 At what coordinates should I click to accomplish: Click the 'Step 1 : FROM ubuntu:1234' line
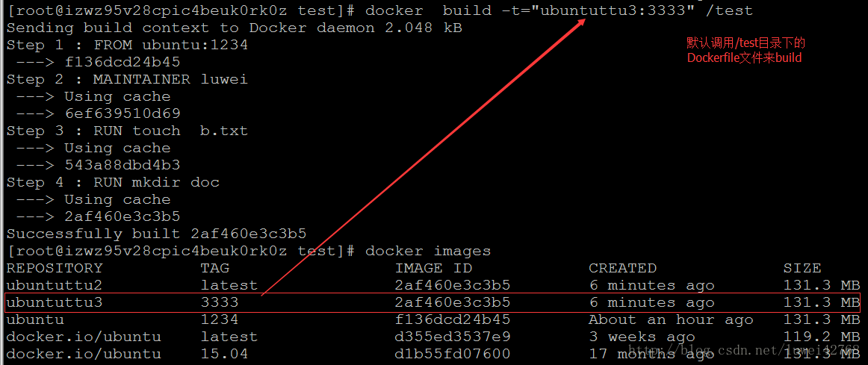[x=127, y=45]
